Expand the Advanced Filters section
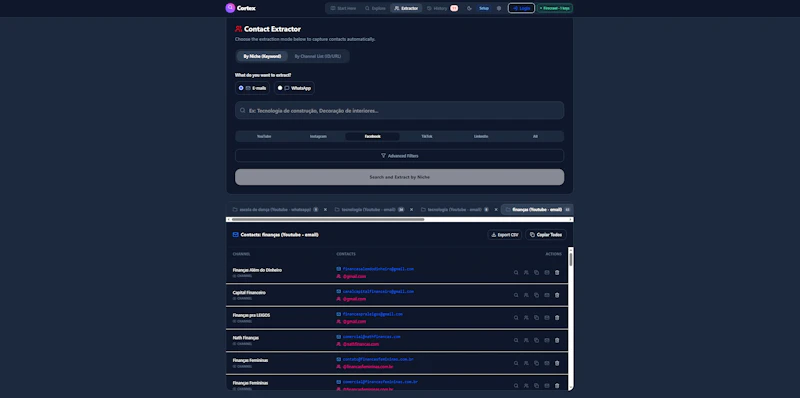The width and height of the screenshot is (800, 398). [399, 156]
